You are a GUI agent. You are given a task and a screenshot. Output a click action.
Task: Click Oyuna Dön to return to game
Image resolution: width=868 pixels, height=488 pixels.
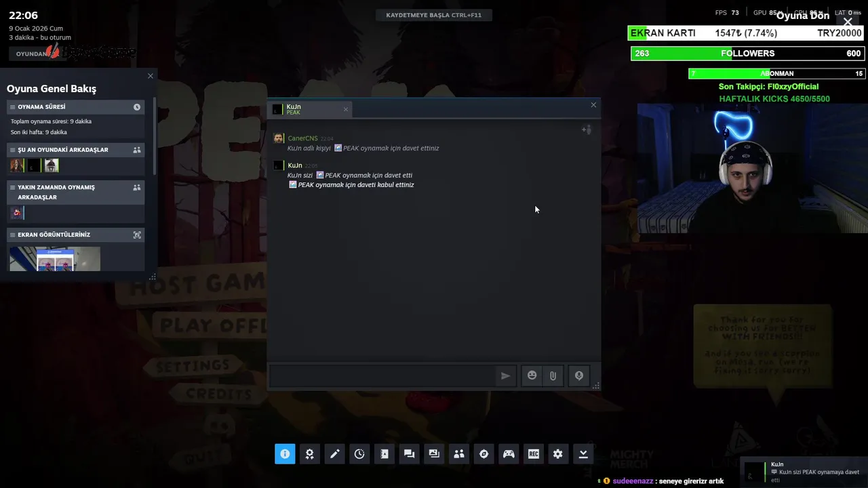click(802, 16)
